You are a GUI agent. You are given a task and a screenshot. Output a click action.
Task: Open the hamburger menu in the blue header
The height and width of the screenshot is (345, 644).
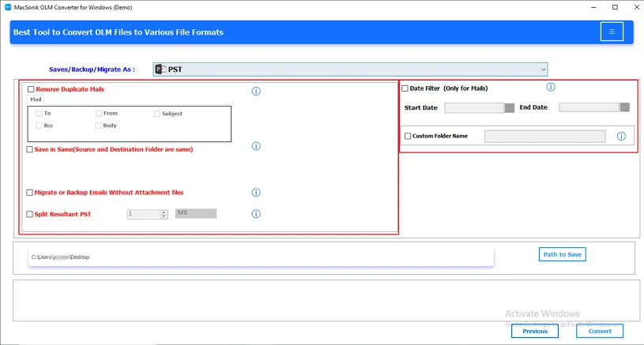pyautogui.click(x=612, y=32)
